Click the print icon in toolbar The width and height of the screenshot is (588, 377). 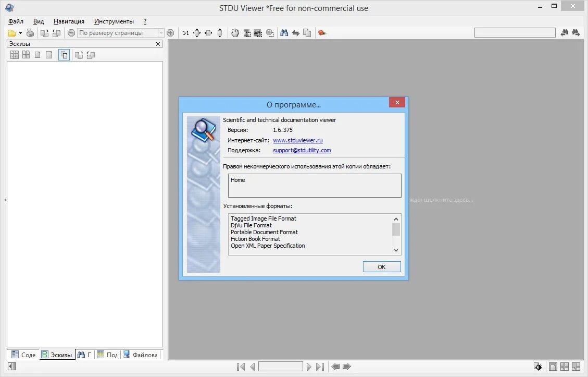click(x=30, y=33)
